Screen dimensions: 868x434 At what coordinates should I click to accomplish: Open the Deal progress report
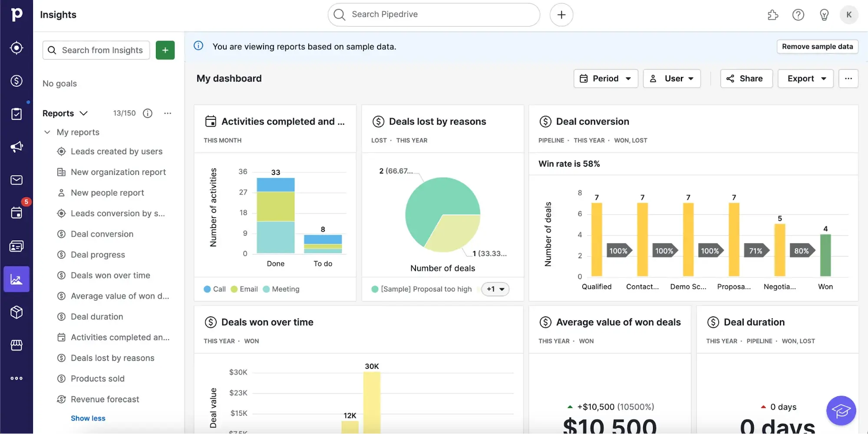click(98, 255)
